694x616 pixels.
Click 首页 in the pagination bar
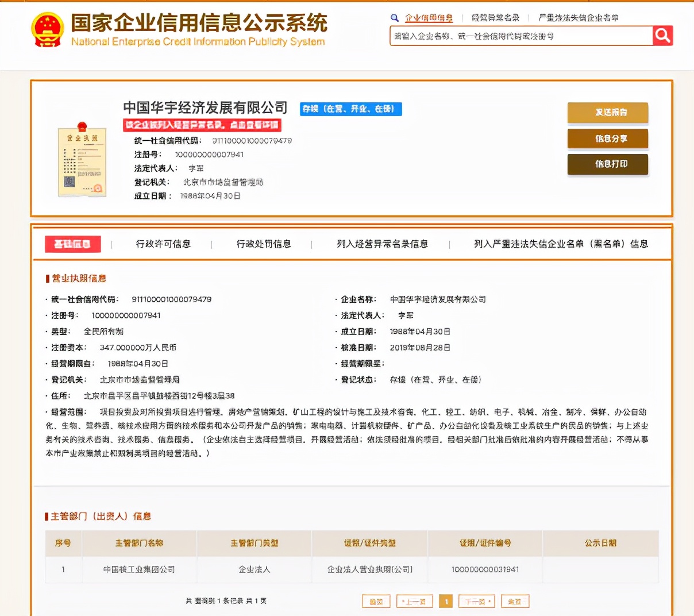pyautogui.click(x=376, y=601)
